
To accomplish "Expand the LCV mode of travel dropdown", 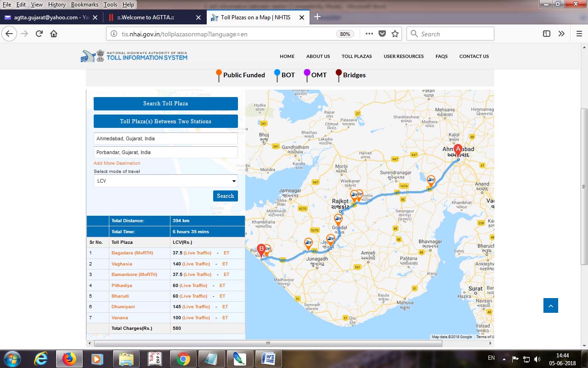I will [x=165, y=181].
